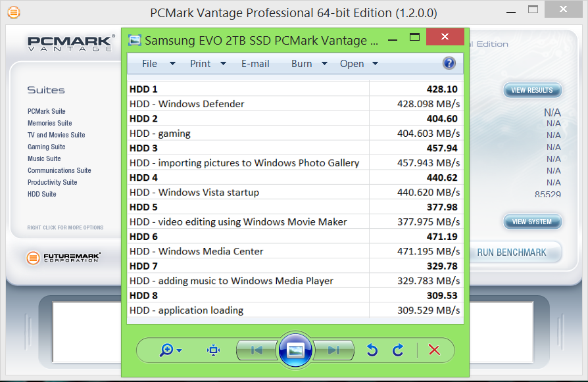Open the Photo Viewer help icon

(x=449, y=63)
